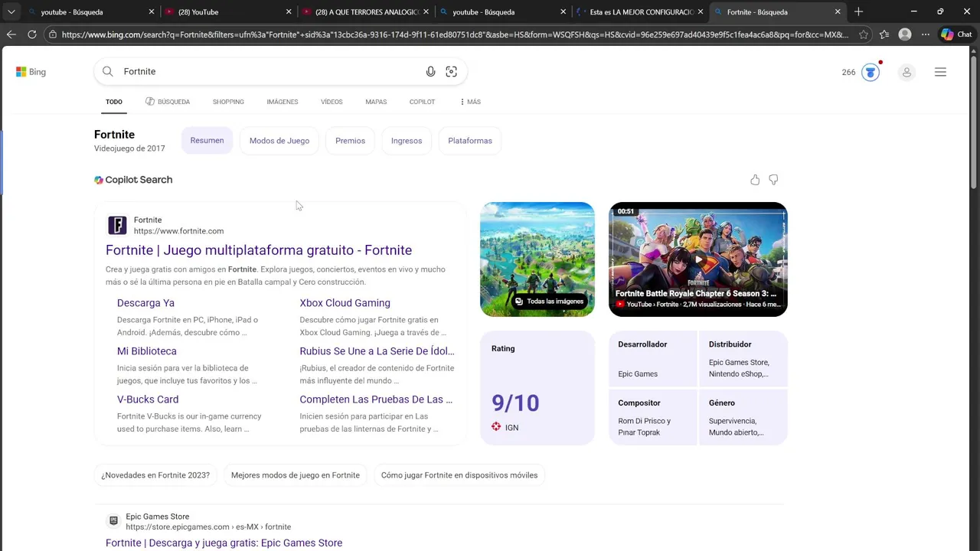Start voice search with microphone icon
The width and height of the screenshot is (980, 551).
click(x=430, y=71)
